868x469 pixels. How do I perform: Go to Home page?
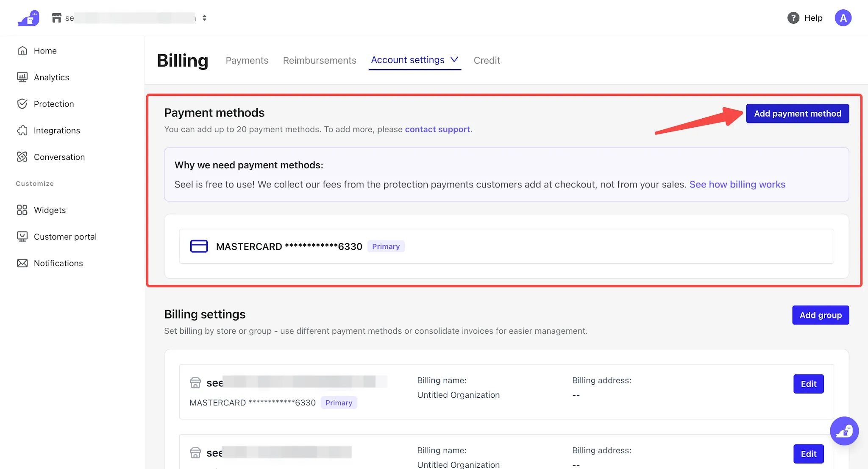click(x=45, y=51)
